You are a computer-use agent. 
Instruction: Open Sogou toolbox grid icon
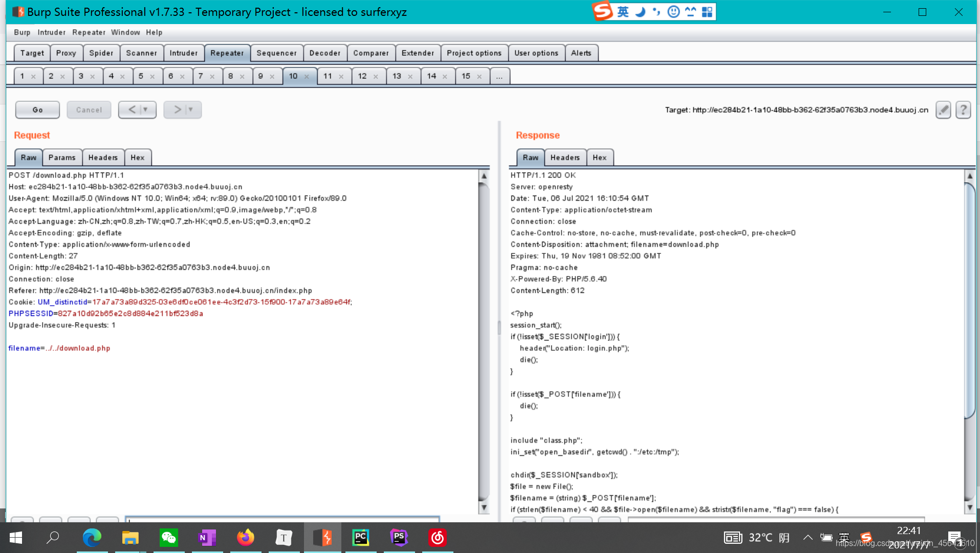coord(707,12)
